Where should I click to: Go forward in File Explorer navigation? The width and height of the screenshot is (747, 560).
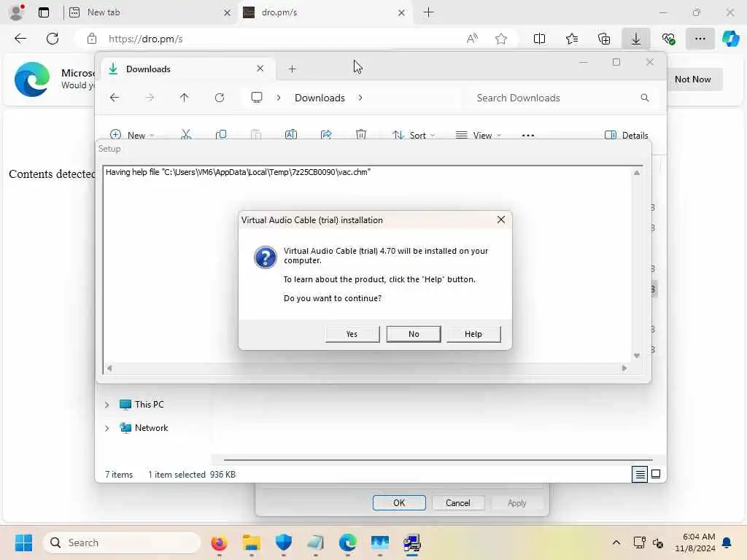point(150,98)
